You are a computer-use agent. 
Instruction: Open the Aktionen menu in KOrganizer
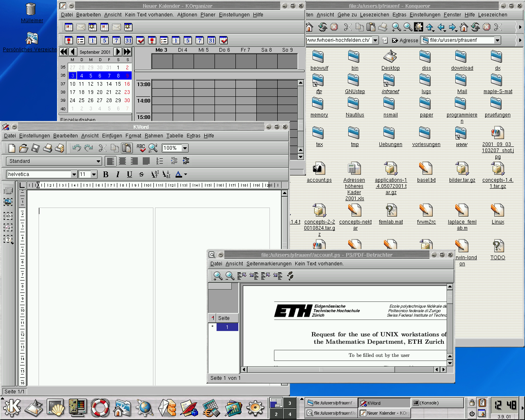(187, 15)
